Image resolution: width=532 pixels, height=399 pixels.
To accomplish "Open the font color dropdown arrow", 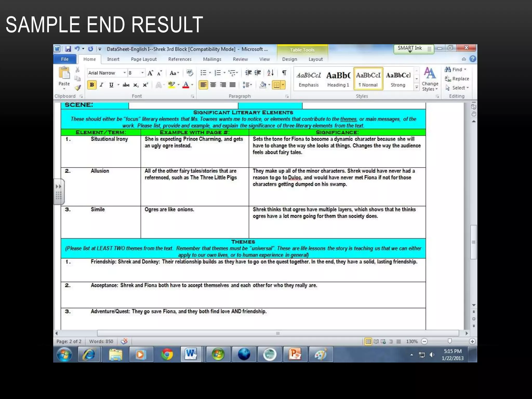I will 192,85.
